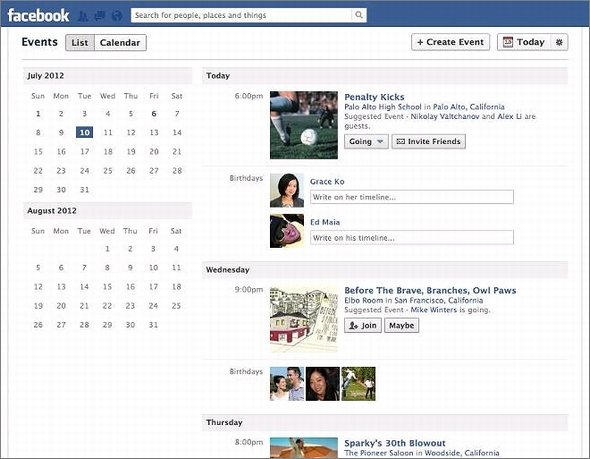Open Before The Brave, Branches, Owl Paws event
Screen dimensions: 590x459
430,290
